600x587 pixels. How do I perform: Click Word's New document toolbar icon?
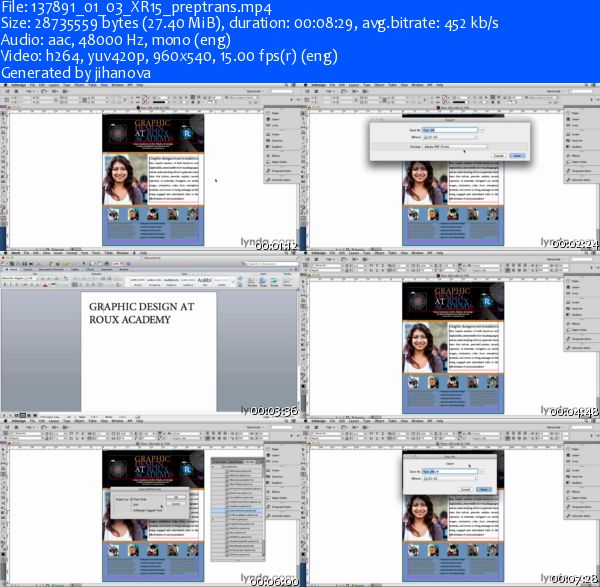pyautogui.click(x=5, y=264)
